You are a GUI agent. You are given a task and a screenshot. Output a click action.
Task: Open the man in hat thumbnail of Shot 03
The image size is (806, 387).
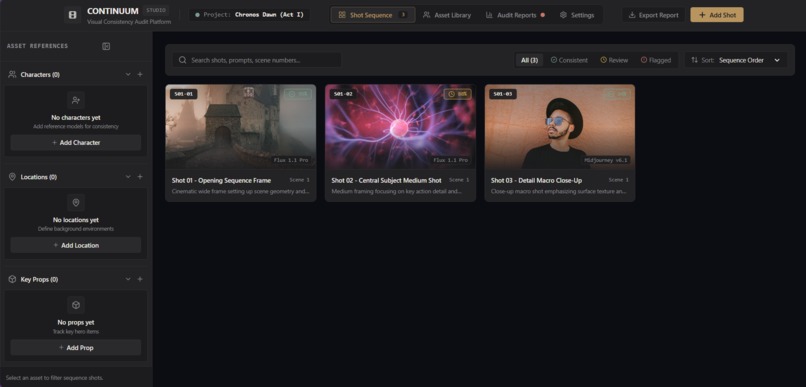[560, 126]
